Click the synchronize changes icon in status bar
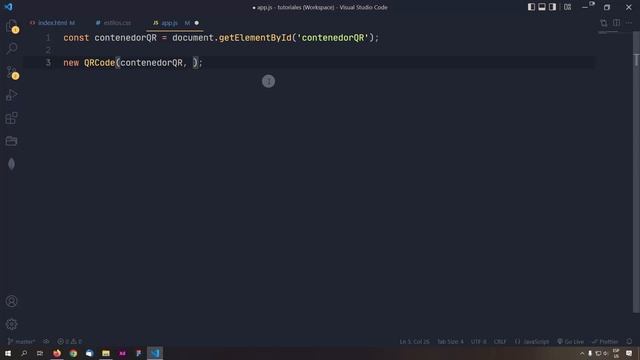Screen dimensions: 640x360 point(46,341)
